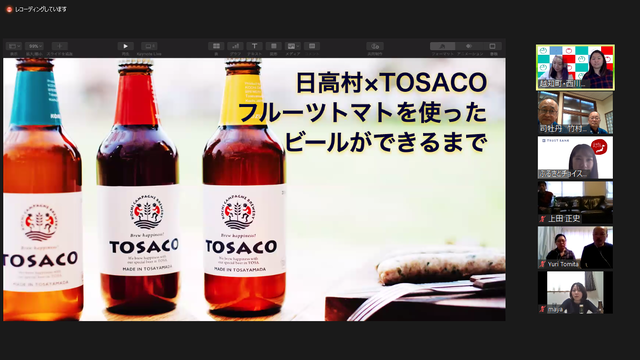Switch to the Document inspector tab

click(x=493, y=46)
